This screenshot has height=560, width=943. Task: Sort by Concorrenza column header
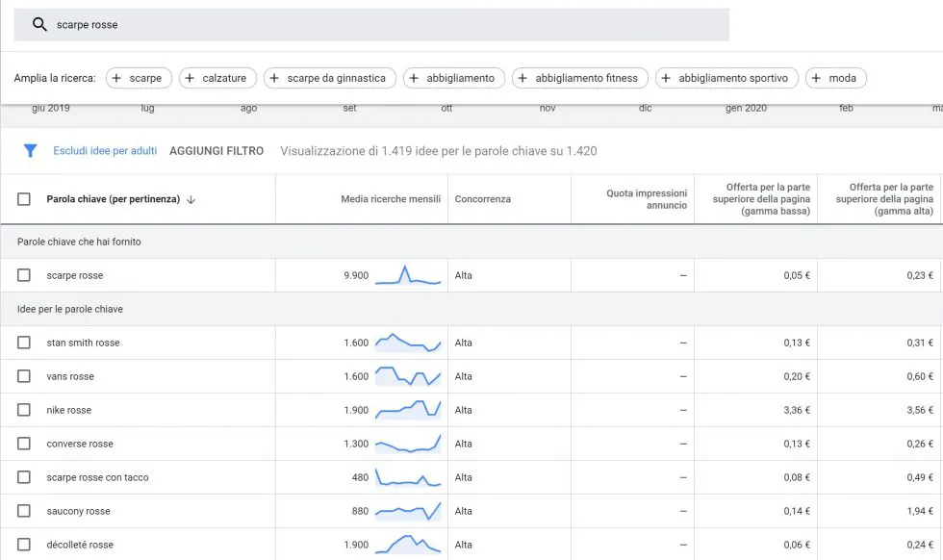[x=482, y=199]
